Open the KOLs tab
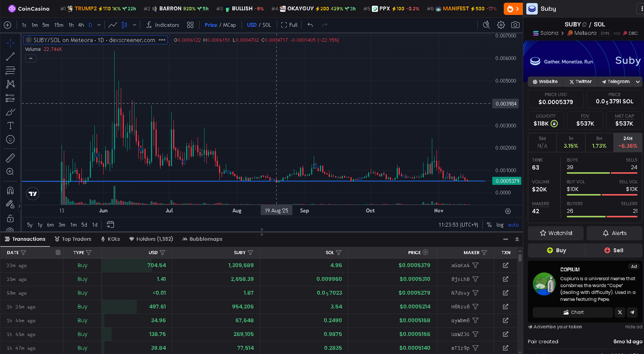 tap(110, 239)
